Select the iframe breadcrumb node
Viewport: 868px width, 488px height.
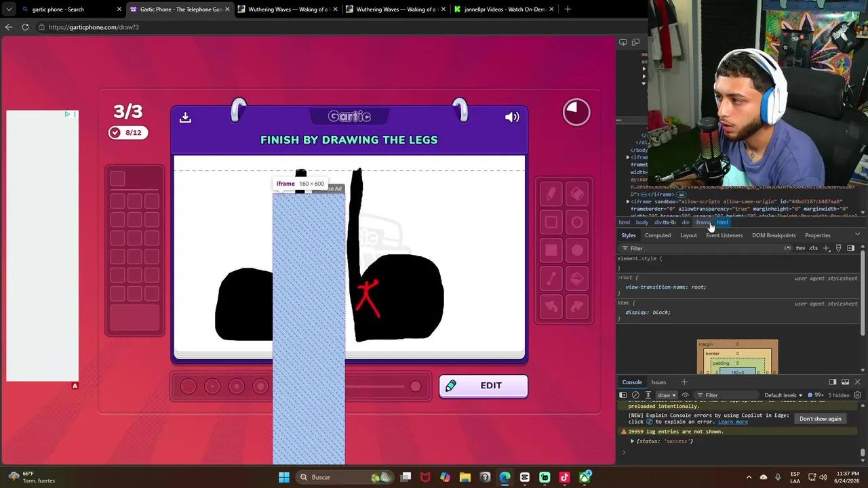coord(702,222)
